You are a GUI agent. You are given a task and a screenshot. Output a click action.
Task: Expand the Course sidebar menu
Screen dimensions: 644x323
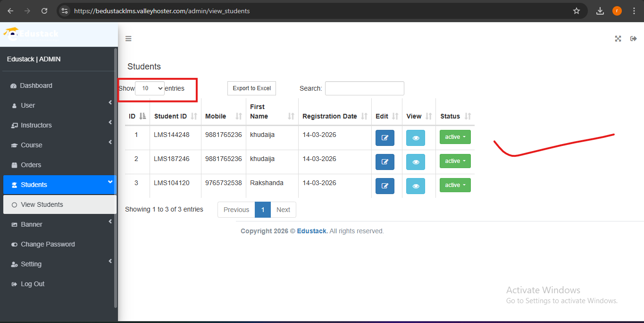(x=59, y=145)
